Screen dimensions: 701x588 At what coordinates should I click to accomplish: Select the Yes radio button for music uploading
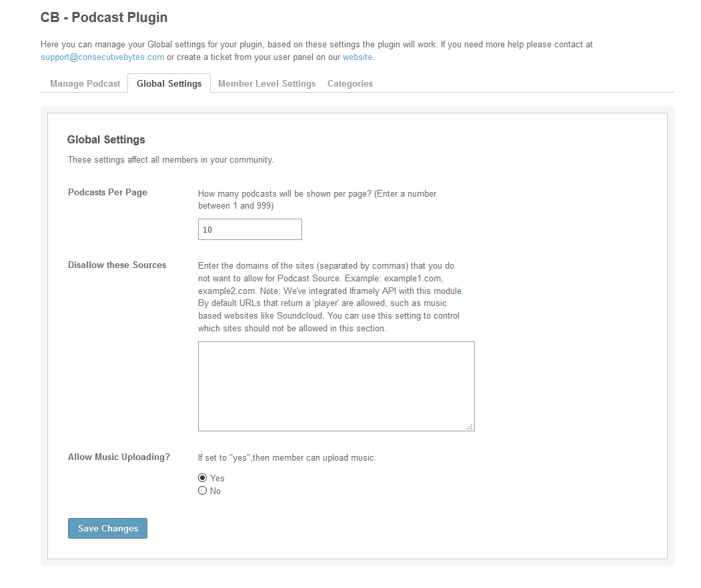[202, 478]
